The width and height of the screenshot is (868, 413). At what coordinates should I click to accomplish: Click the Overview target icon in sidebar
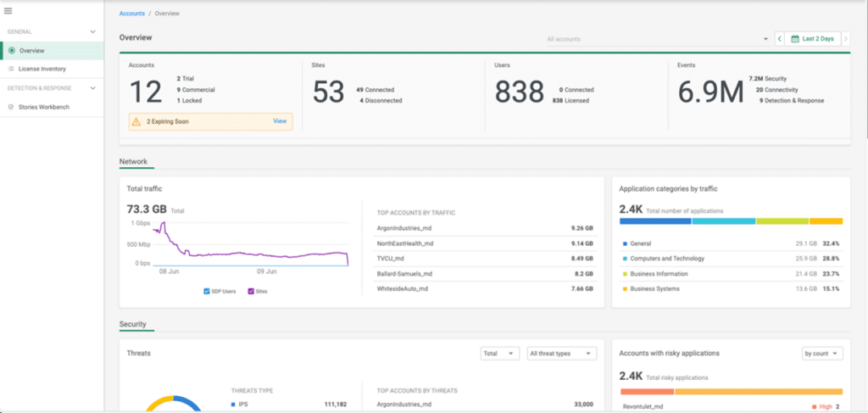coord(12,50)
